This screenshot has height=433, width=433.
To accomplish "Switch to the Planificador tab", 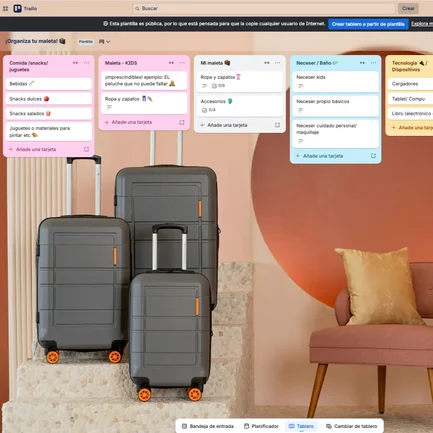I will 261,426.
